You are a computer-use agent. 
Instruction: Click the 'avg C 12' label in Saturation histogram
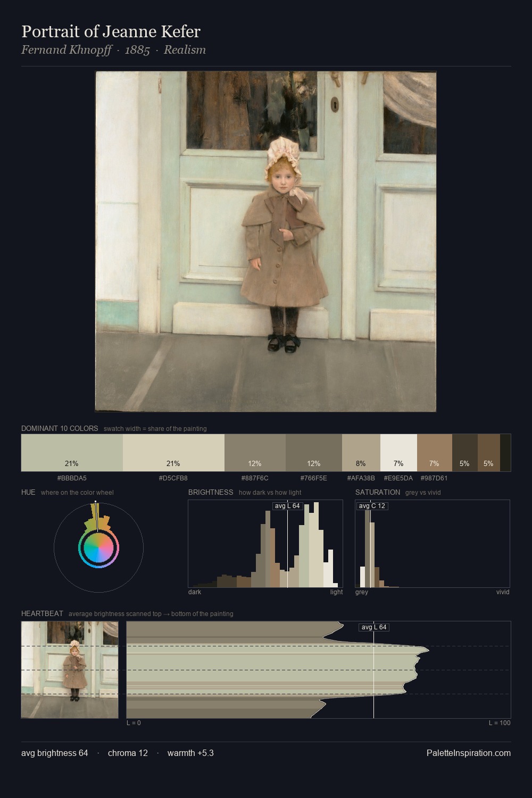[x=372, y=506]
